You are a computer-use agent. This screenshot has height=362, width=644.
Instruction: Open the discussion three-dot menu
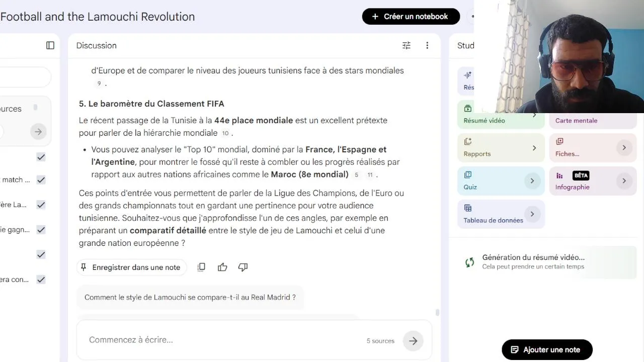(x=427, y=45)
